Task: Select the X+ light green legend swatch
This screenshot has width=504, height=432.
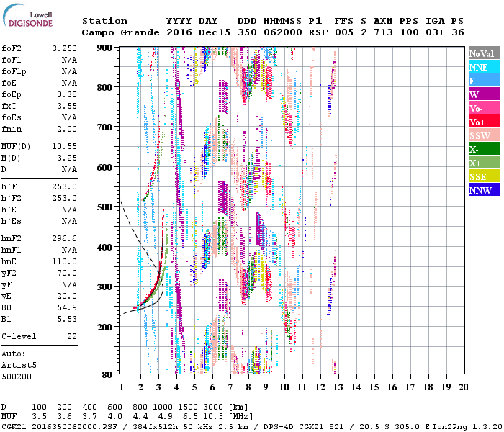Action: (x=484, y=163)
